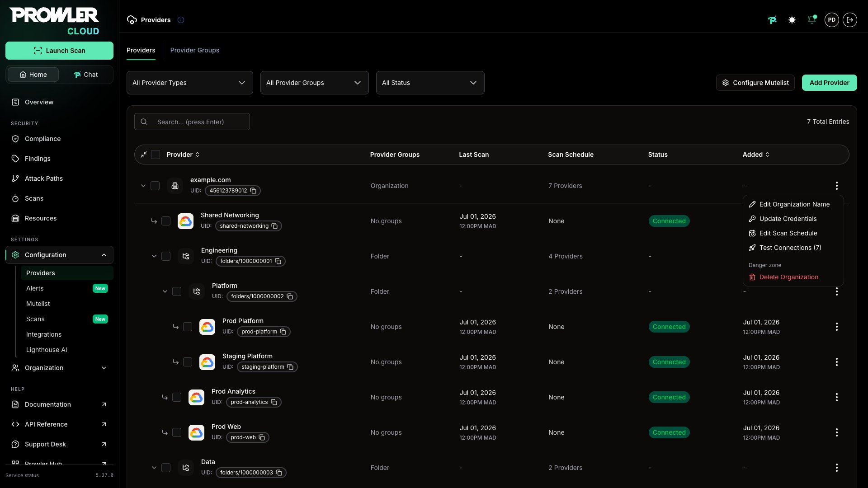Select the Engineering folder checkbox
Image resolution: width=868 pixels, height=488 pixels.
point(166,256)
